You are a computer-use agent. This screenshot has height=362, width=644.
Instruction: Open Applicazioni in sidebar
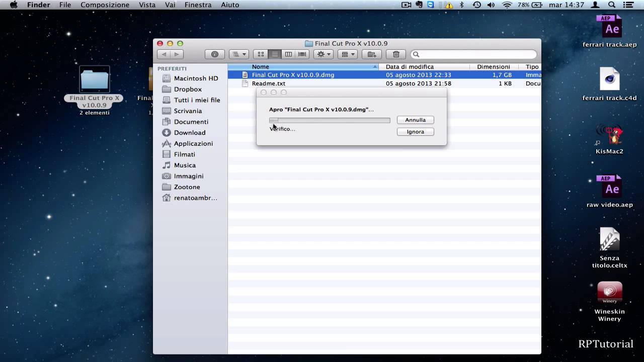point(188,143)
